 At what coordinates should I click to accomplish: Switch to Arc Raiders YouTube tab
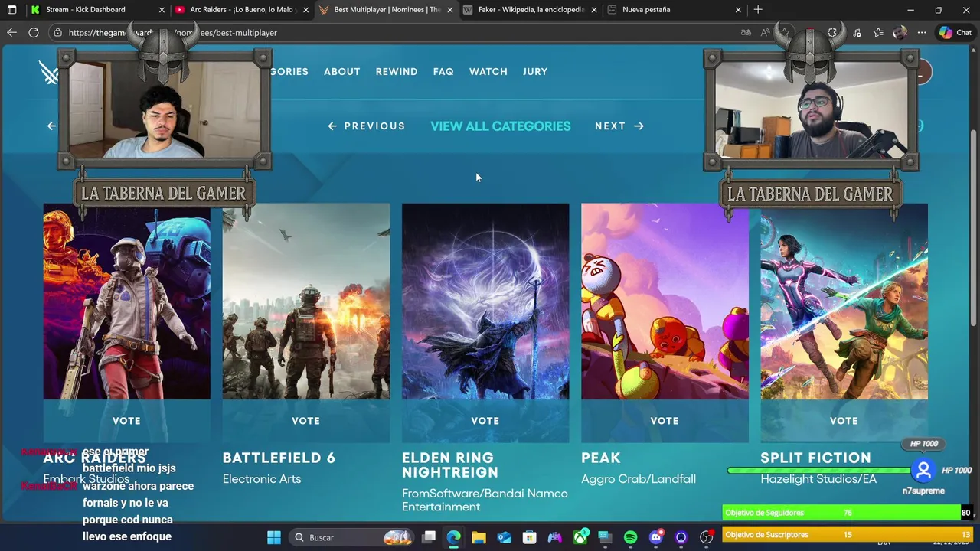click(240, 10)
